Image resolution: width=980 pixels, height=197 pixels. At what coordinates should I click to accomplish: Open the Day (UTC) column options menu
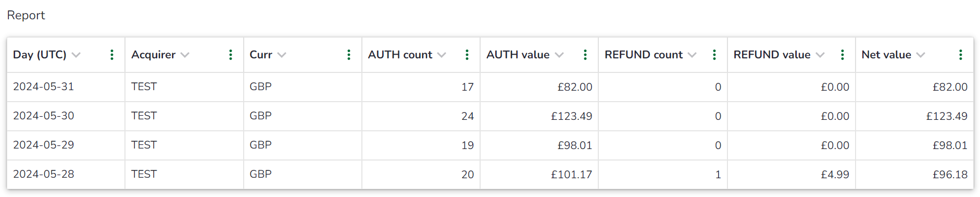pos(112,55)
